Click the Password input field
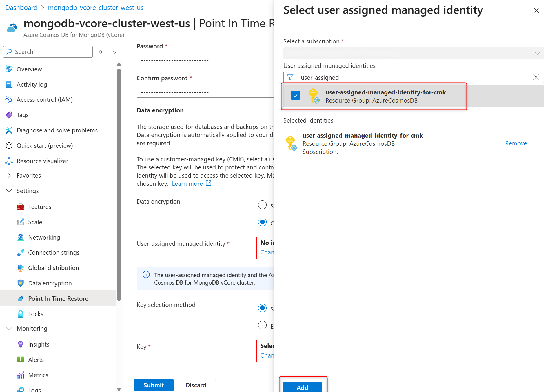Screen dimensions: 550x392 [x=205, y=60]
